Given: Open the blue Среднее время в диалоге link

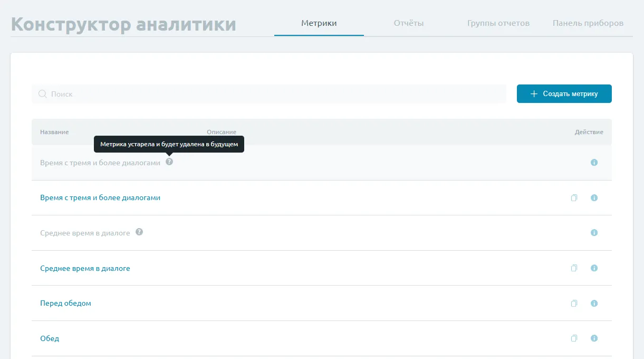Looking at the screenshot, I should pos(85,268).
